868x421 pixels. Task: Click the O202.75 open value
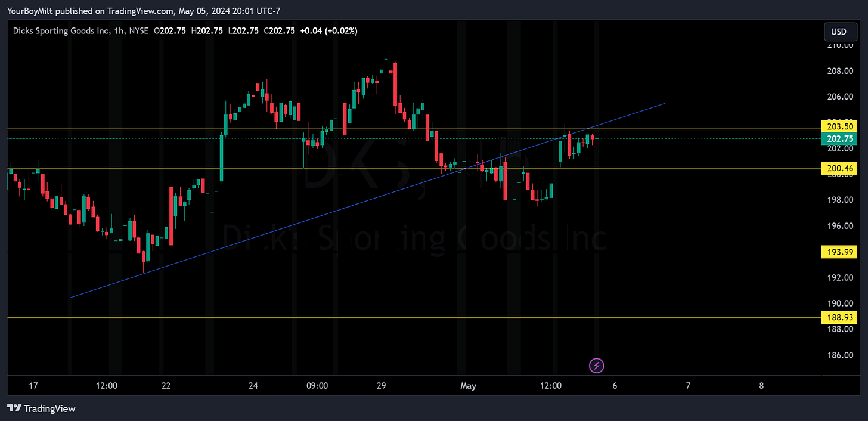coord(171,31)
